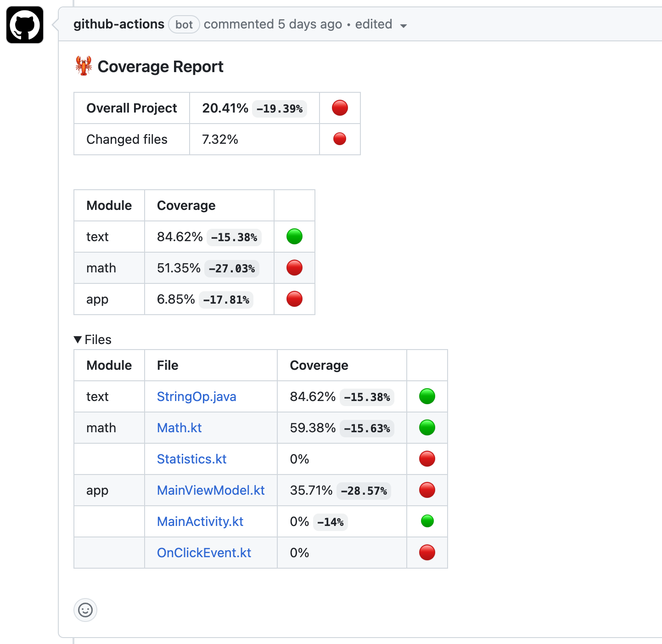The image size is (662, 644).
Task: Click the green status circle for StringOp.java
Action: point(427,396)
